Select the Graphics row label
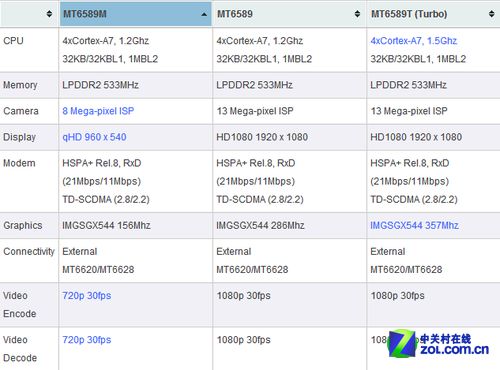Image resolution: width=500 pixels, height=370 pixels. pyautogui.click(x=23, y=225)
